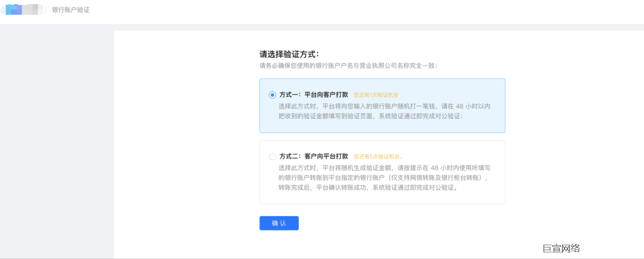Open the highlighted blue verification method panel
Screen dimensions: 644x259
pyautogui.click(x=382, y=106)
